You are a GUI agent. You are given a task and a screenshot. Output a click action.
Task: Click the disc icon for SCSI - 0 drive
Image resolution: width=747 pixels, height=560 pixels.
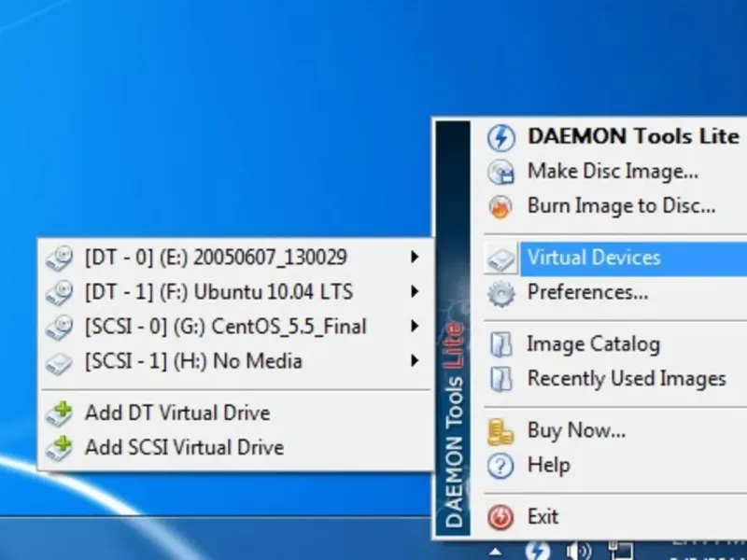coord(60,328)
